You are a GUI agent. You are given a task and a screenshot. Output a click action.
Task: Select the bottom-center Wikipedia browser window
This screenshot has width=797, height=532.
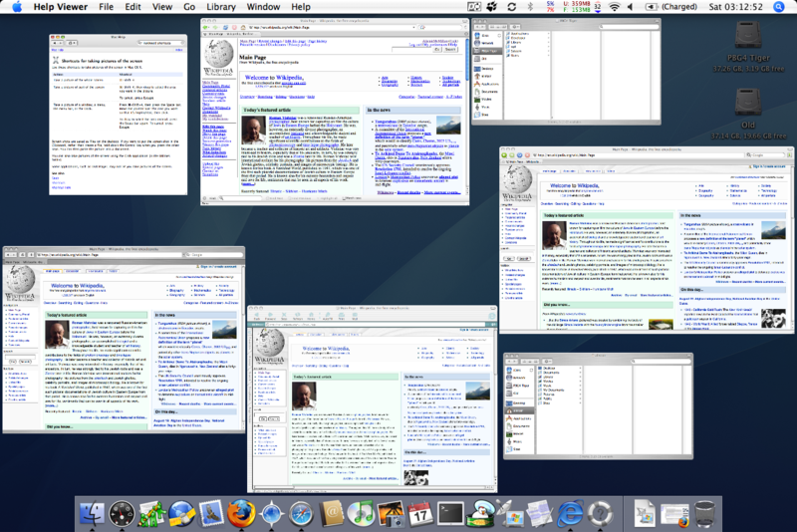point(372,399)
